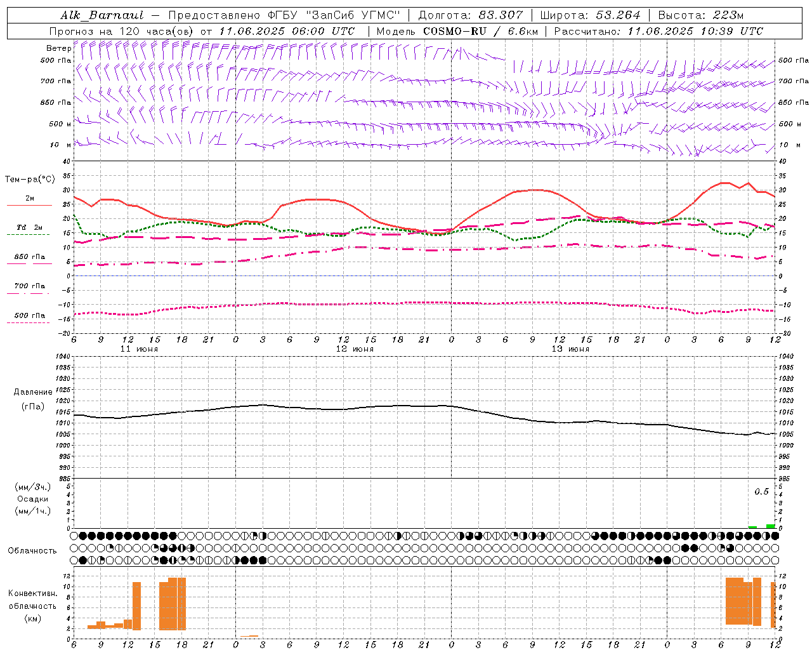
Task: Click the (мм/1ч.) precipitation unit label
Action: tap(33, 511)
